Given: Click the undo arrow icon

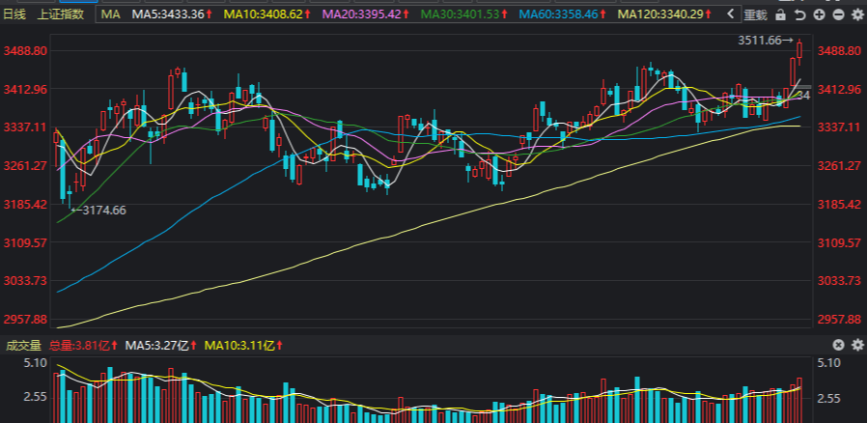Looking at the screenshot, I should click(799, 14).
